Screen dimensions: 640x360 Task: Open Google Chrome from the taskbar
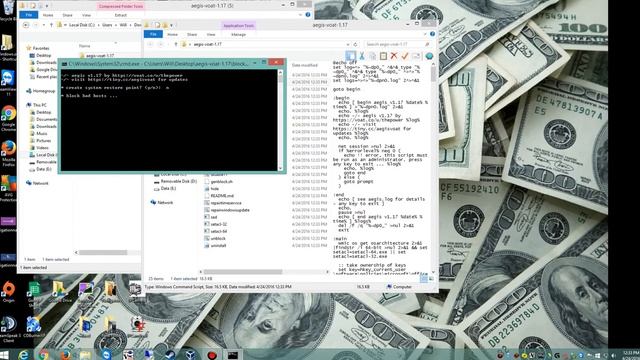pos(44,355)
